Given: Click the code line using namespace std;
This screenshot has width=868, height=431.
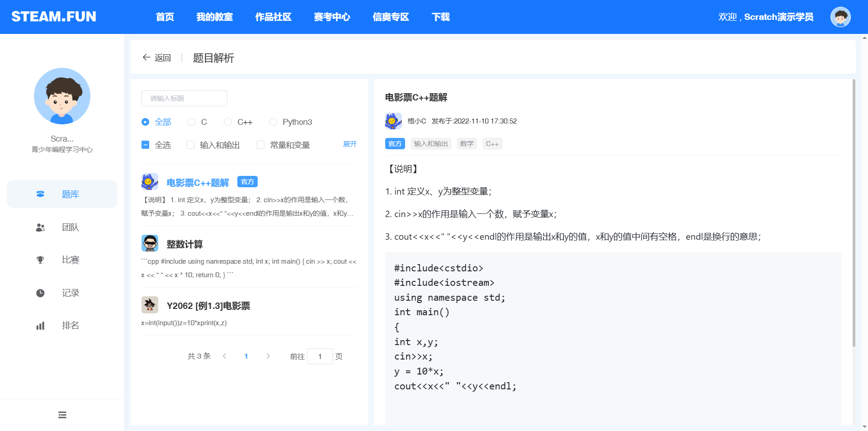Looking at the screenshot, I should [x=450, y=298].
